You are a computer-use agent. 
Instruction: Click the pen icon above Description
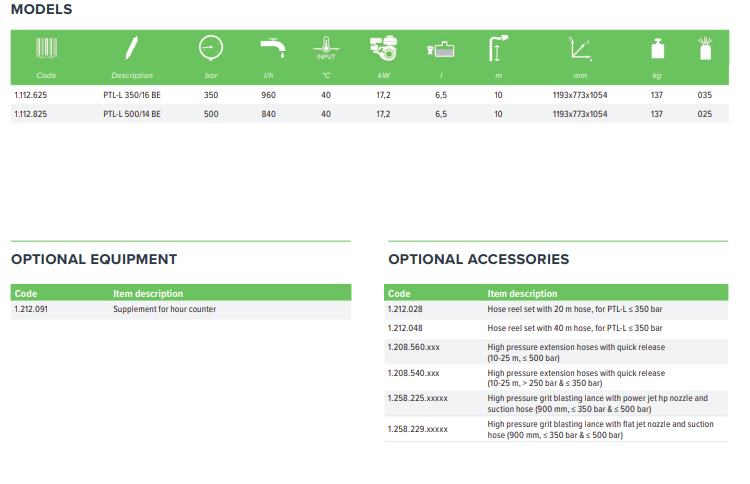coord(131,49)
